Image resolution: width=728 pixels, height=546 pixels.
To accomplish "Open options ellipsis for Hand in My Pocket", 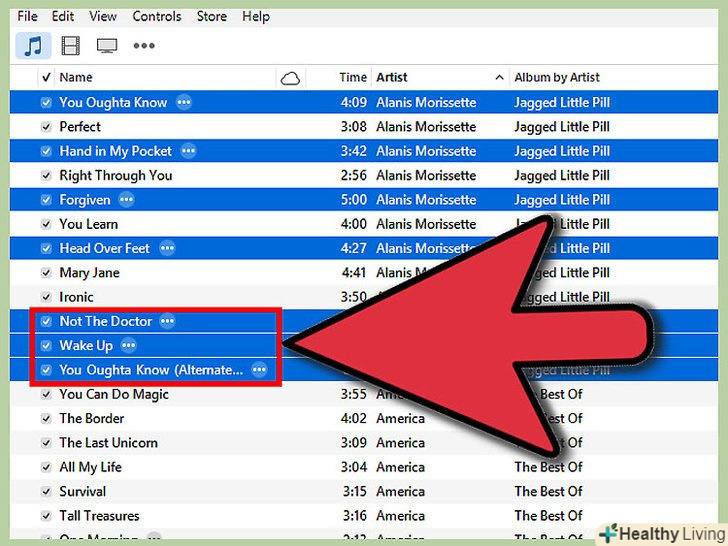I will tap(188, 151).
